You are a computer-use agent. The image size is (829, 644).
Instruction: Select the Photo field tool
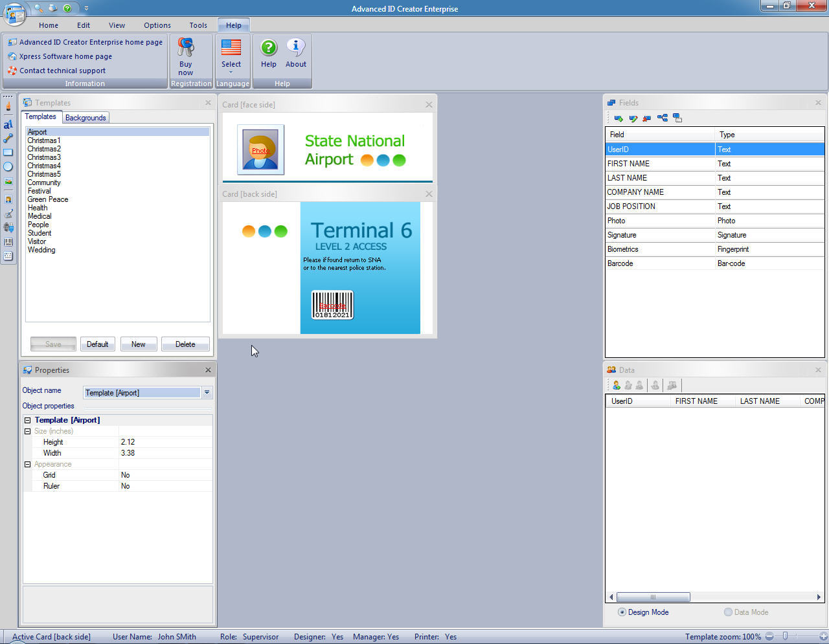coord(8,199)
